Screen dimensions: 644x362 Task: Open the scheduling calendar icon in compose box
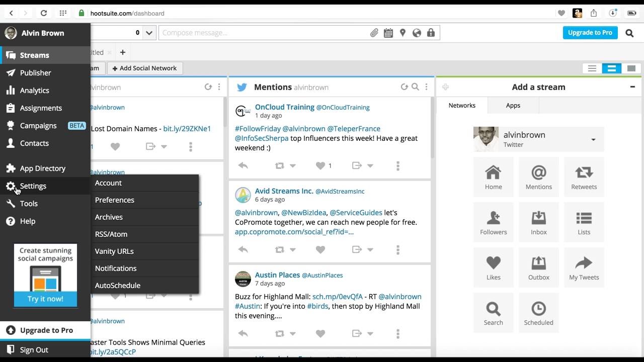tap(388, 33)
